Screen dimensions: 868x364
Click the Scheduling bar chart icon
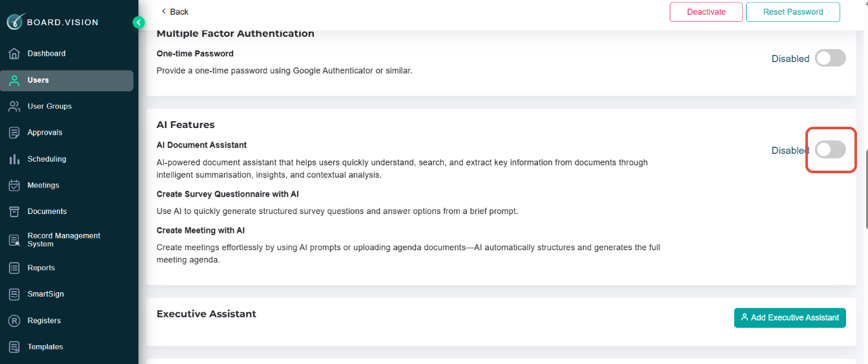pyautogui.click(x=14, y=159)
